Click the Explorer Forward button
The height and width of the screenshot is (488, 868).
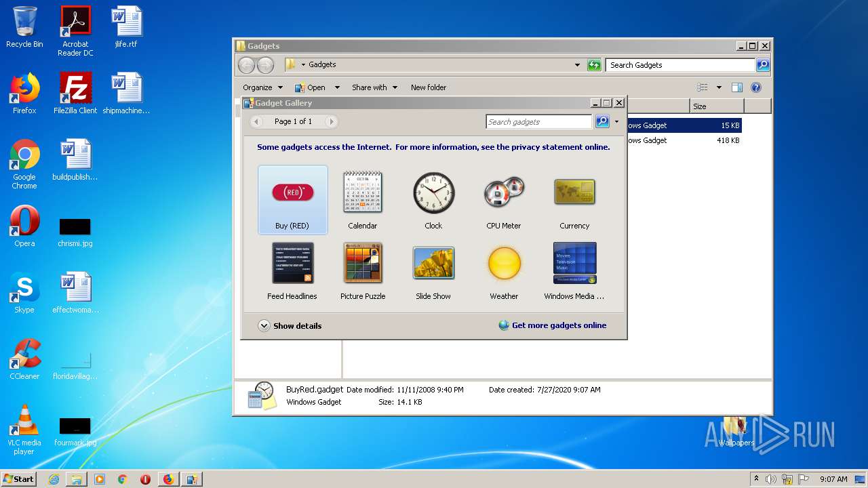(x=266, y=65)
